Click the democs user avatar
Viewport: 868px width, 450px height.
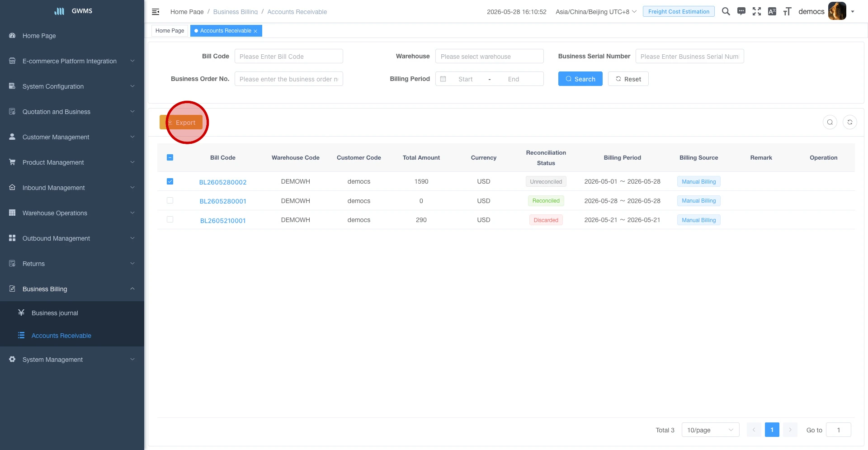point(837,11)
